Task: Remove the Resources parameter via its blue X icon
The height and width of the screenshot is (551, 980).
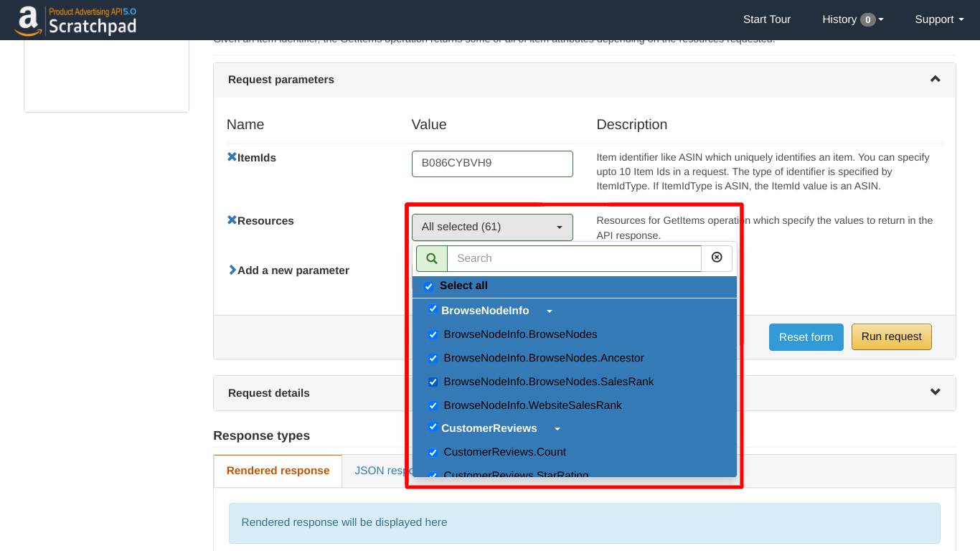Action: point(231,220)
